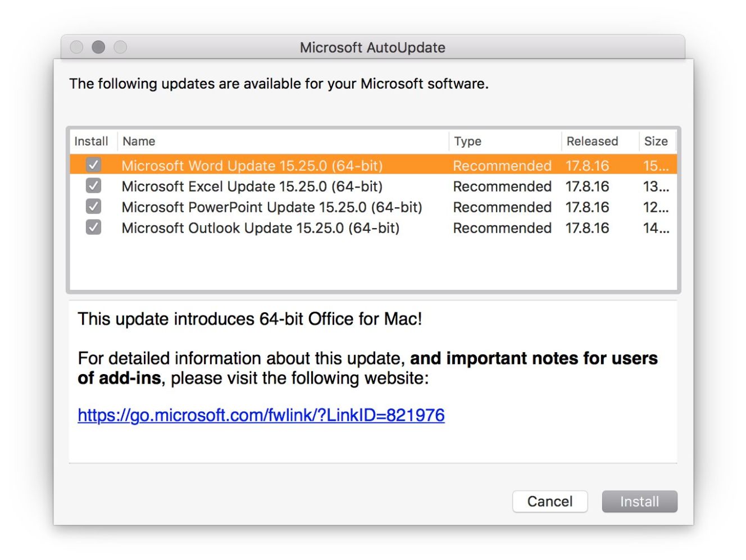Click the Size column header
746x560 pixels.
[x=657, y=141]
